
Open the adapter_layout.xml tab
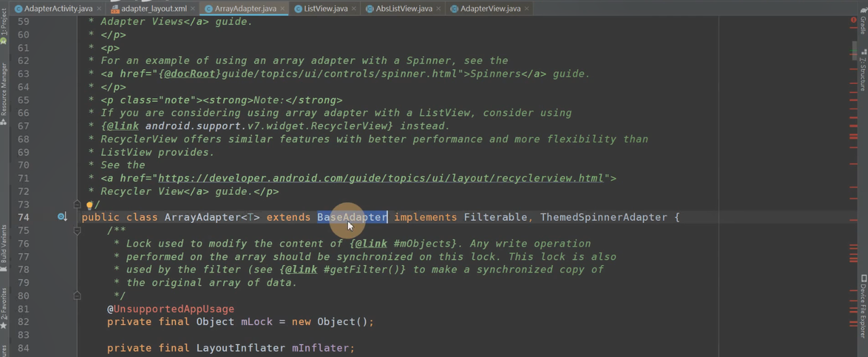tap(153, 9)
